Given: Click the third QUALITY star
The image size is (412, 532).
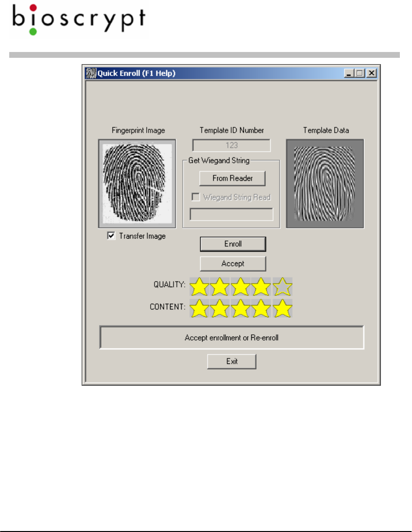Looking at the screenshot, I should coord(240,287).
